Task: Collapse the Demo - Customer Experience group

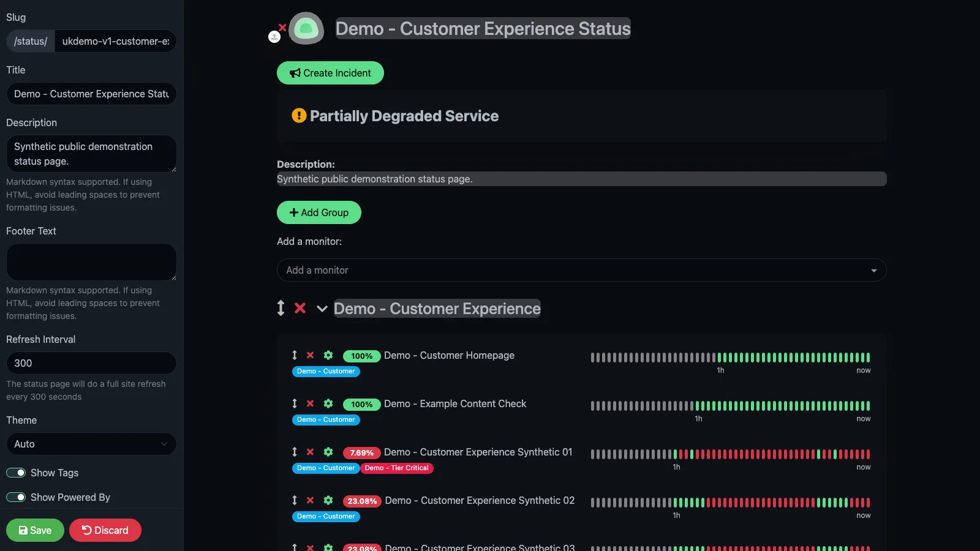Action: 322,309
